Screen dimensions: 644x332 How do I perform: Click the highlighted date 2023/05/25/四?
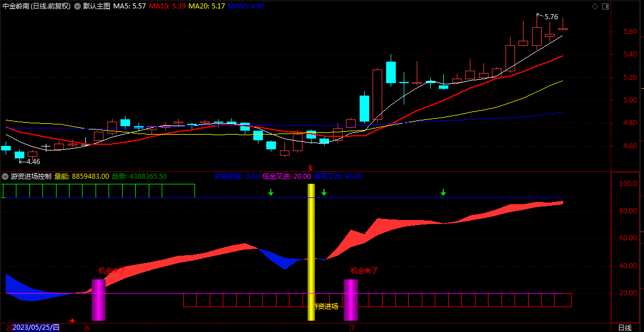(x=36, y=327)
